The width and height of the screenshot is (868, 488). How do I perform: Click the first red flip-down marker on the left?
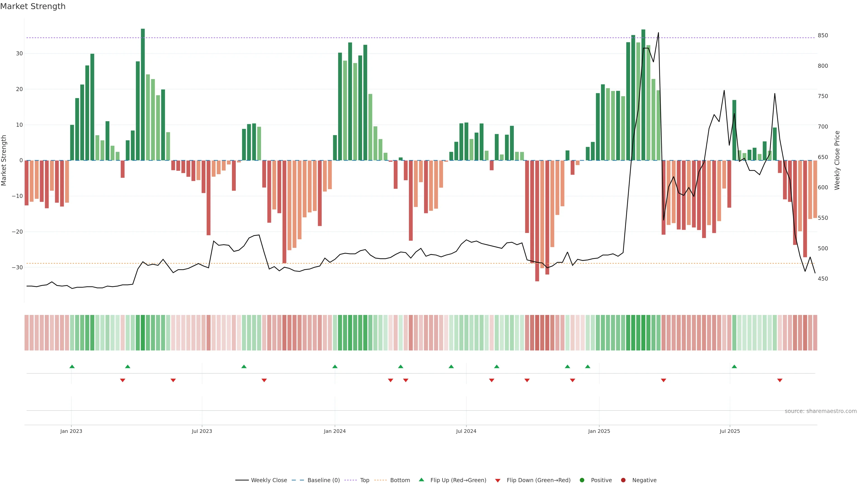tap(123, 380)
